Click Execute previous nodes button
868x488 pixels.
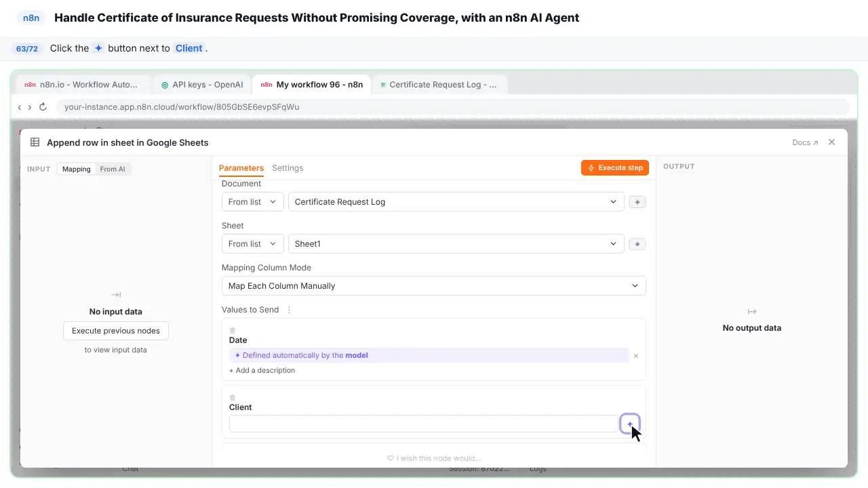(x=116, y=331)
